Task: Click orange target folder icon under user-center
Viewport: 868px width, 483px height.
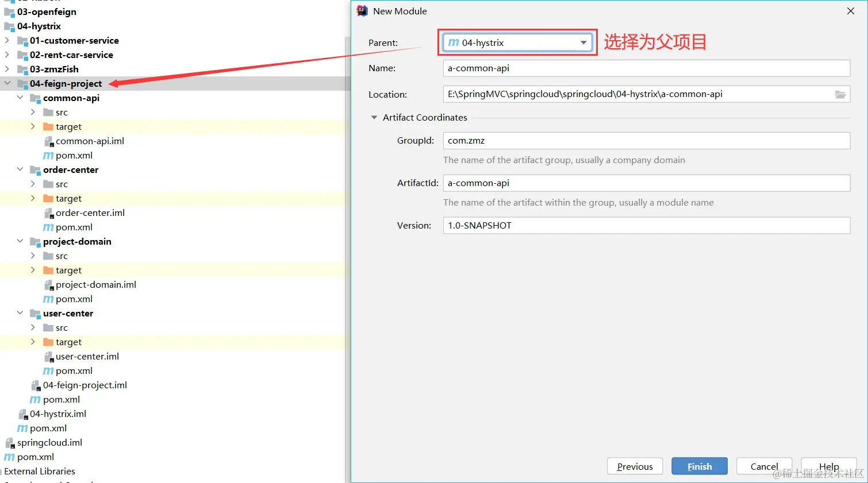Action: 48,342
